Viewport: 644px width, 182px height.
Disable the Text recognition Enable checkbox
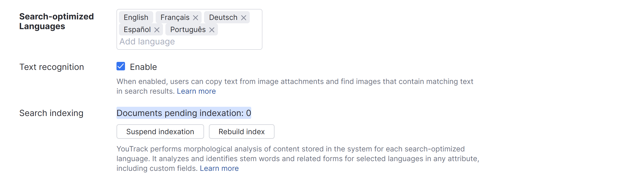pos(120,66)
